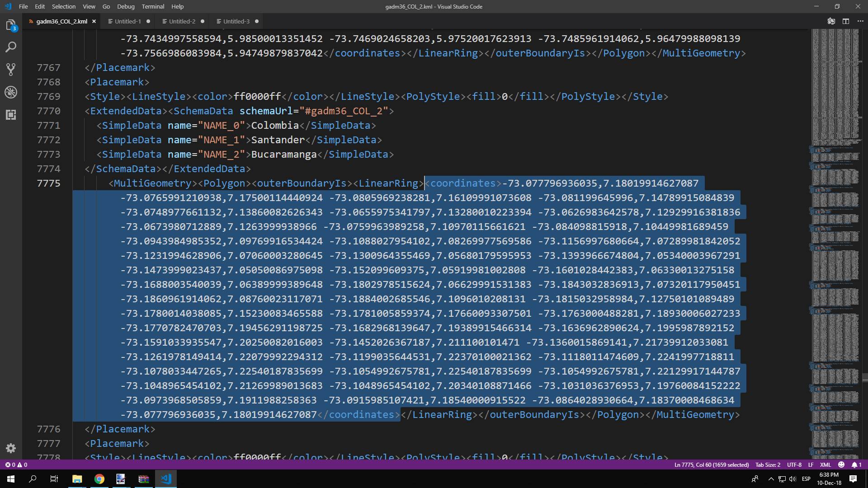
Task: Switch to the Untitled-2 tab
Action: (x=182, y=21)
